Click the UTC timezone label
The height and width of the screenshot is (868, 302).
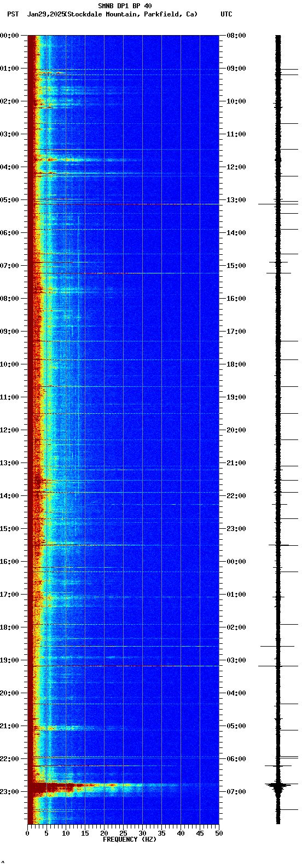pyautogui.click(x=226, y=14)
